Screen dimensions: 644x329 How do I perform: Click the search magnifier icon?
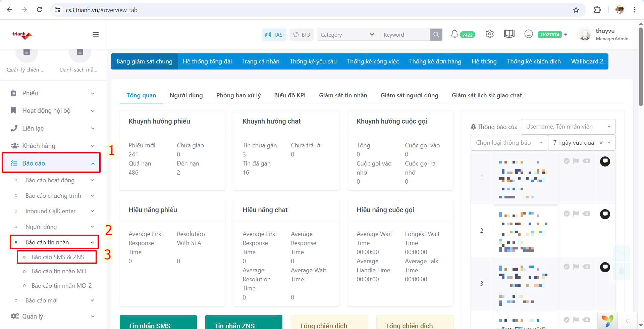[x=436, y=35]
